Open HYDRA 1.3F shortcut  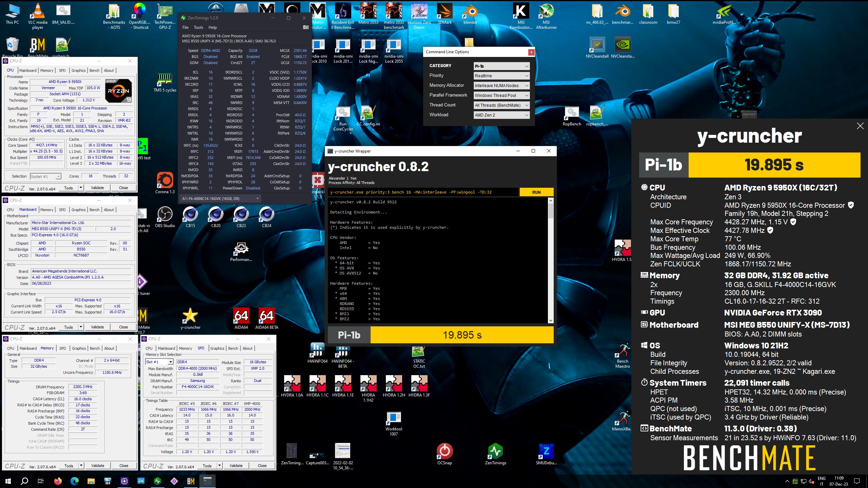tap(419, 386)
